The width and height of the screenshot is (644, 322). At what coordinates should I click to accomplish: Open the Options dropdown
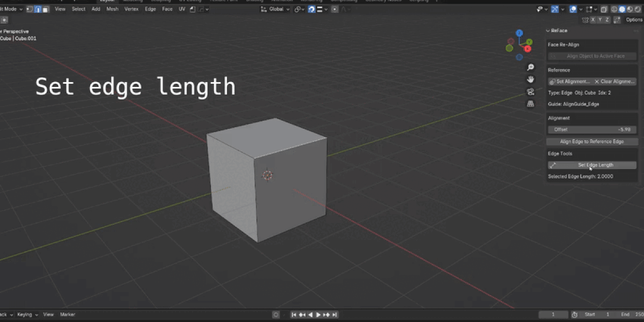click(x=634, y=20)
